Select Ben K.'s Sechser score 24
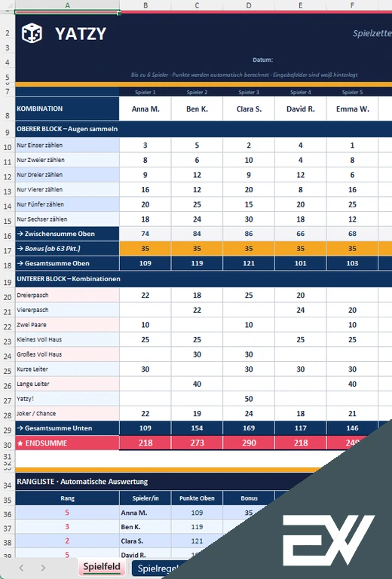The height and width of the screenshot is (579, 392). click(197, 219)
